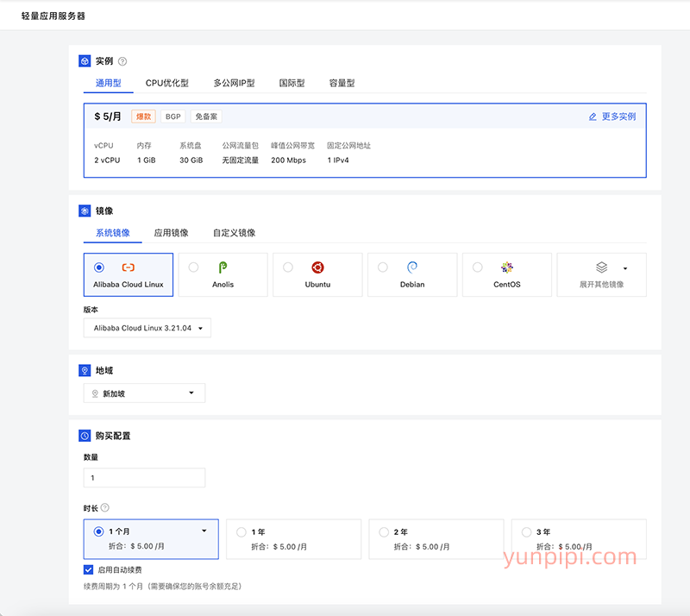
Task: Click the 地域 location pin icon
Action: pyautogui.click(x=85, y=369)
